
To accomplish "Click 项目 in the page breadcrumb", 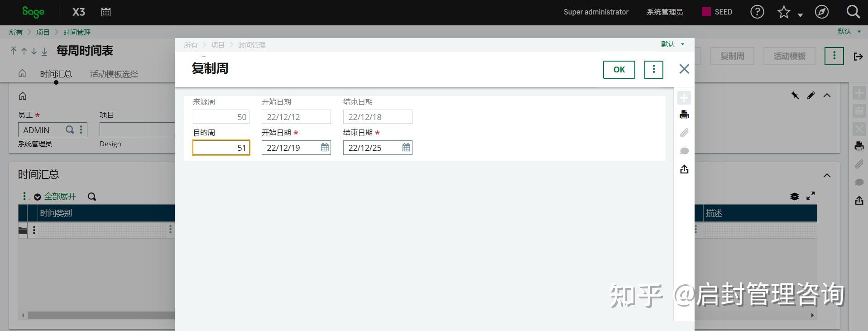I will pyautogui.click(x=43, y=32).
